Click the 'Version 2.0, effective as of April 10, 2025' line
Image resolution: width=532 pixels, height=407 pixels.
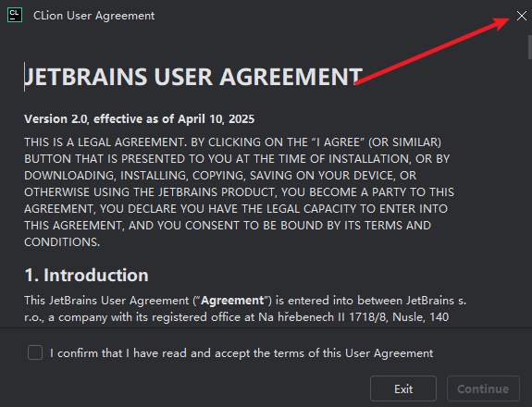pyautogui.click(x=139, y=119)
